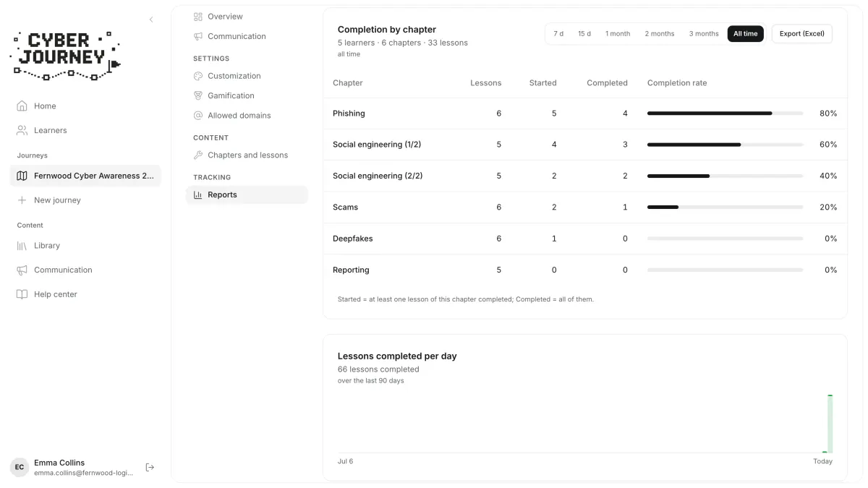Select the 15 d time range
This screenshot has height=488, width=868.
coord(584,34)
